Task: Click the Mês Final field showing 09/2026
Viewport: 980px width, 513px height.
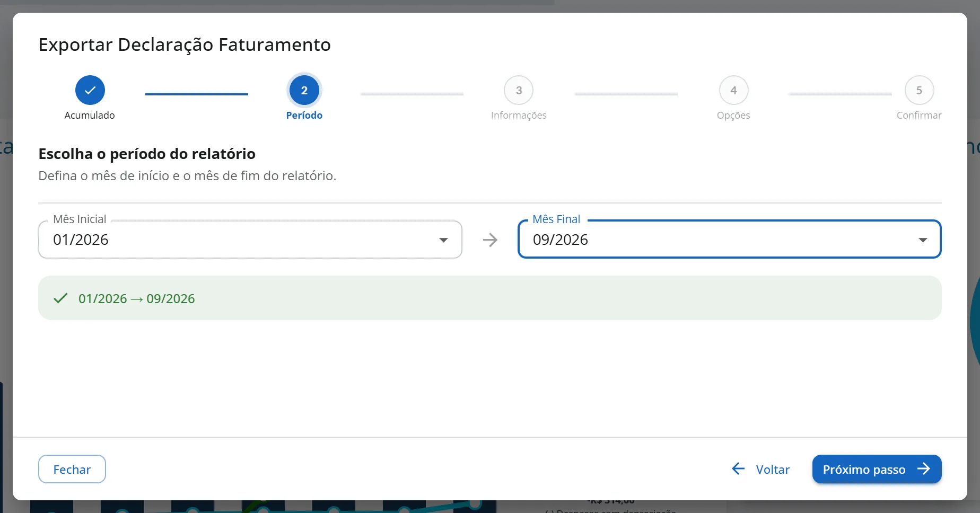Action: (x=729, y=240)
